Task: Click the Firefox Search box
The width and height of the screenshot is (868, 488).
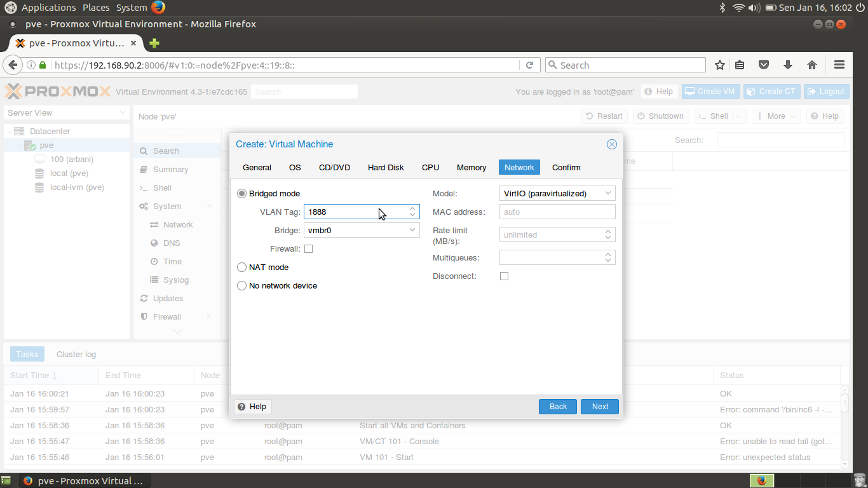Action: [625, 65]
